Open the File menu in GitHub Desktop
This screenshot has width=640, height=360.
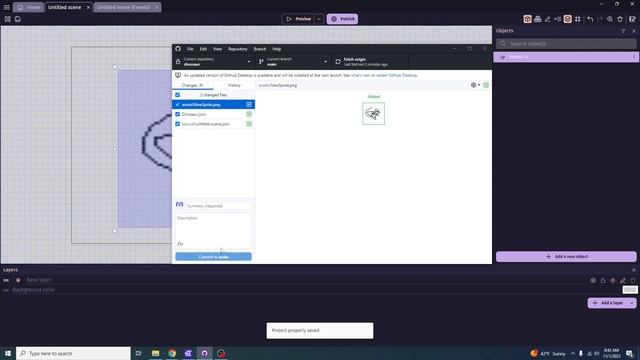tap(190, 49)
